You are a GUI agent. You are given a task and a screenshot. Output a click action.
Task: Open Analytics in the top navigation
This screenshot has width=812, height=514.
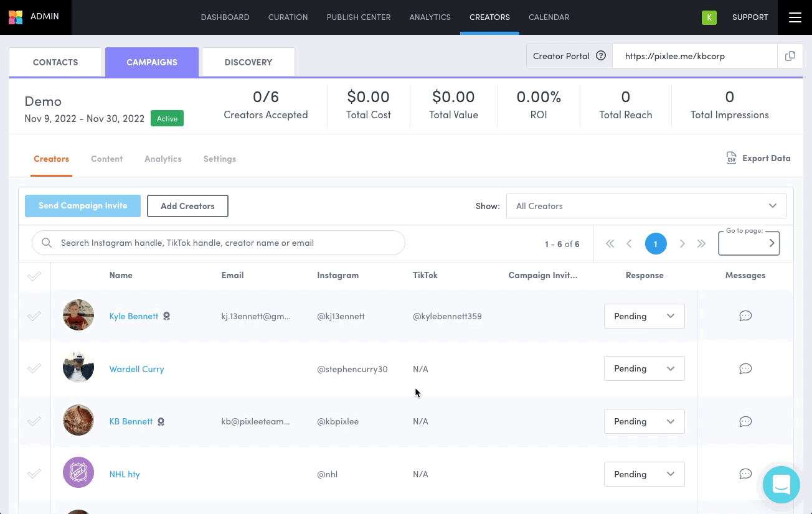pyautogui.click(x=430, y=17)
